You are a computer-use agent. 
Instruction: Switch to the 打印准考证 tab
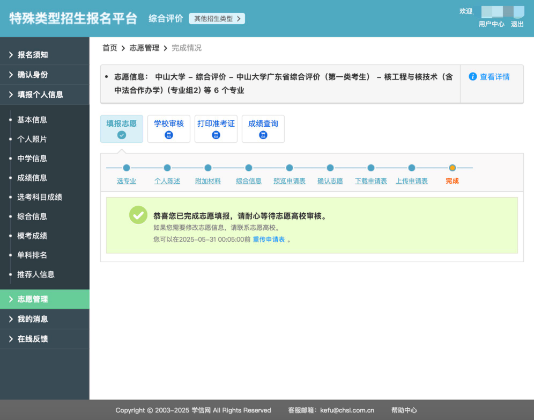[216, 129]
